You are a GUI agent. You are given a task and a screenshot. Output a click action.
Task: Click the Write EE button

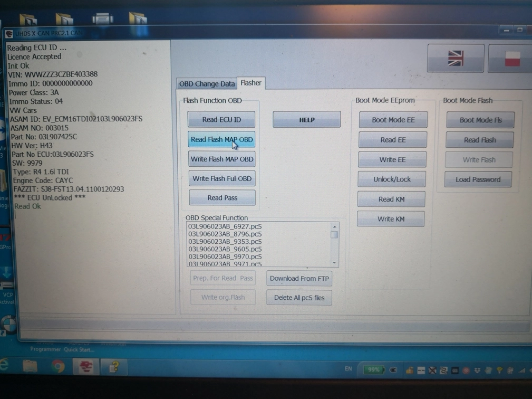pyautogui.click(x=392, y=159)
